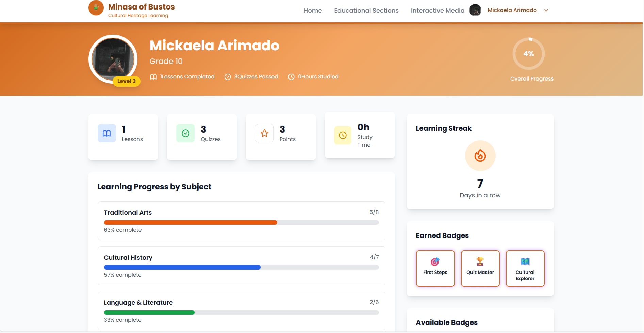Screen dimensions: 644x333
Task: Click the Level 3 badge
Action: pos(127,81)
